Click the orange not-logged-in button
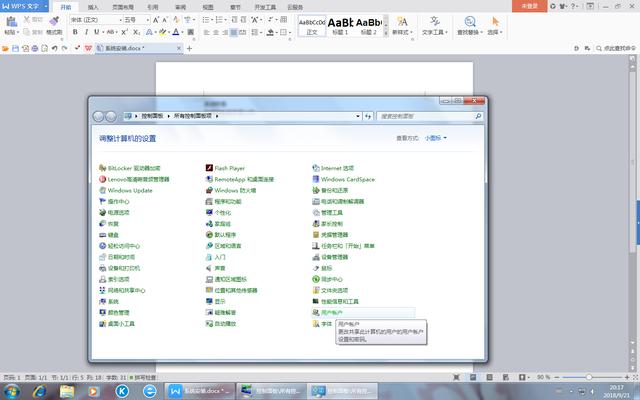 click(529, 6)
